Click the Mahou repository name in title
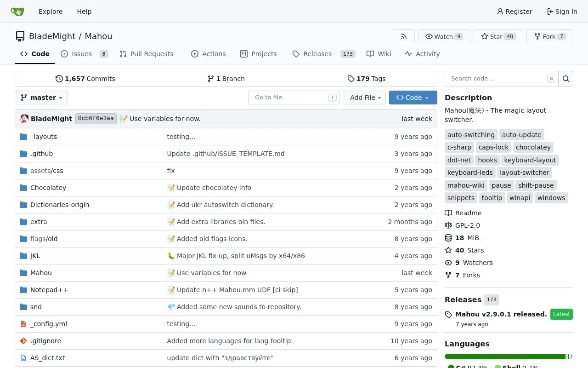The width and height of the screenshot is (588, 368). coord(98,36)
